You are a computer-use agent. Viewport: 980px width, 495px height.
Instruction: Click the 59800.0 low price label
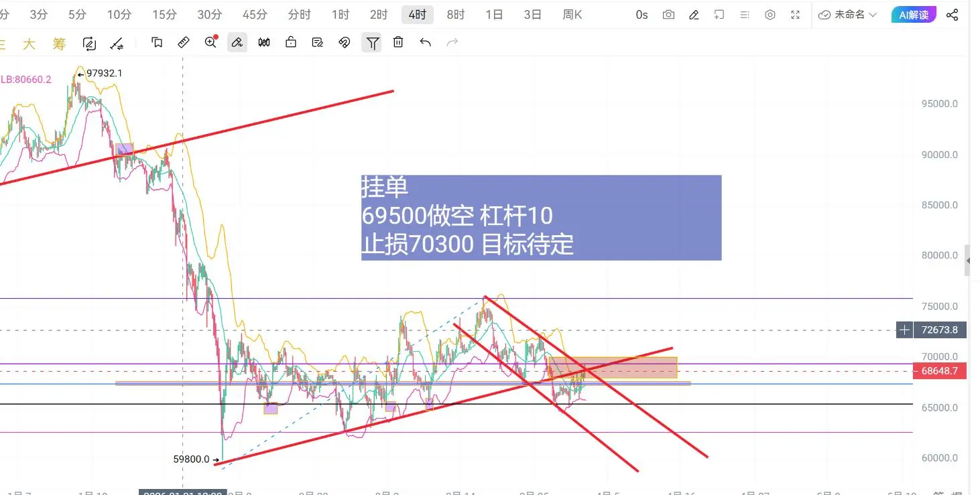coord(191,459)
